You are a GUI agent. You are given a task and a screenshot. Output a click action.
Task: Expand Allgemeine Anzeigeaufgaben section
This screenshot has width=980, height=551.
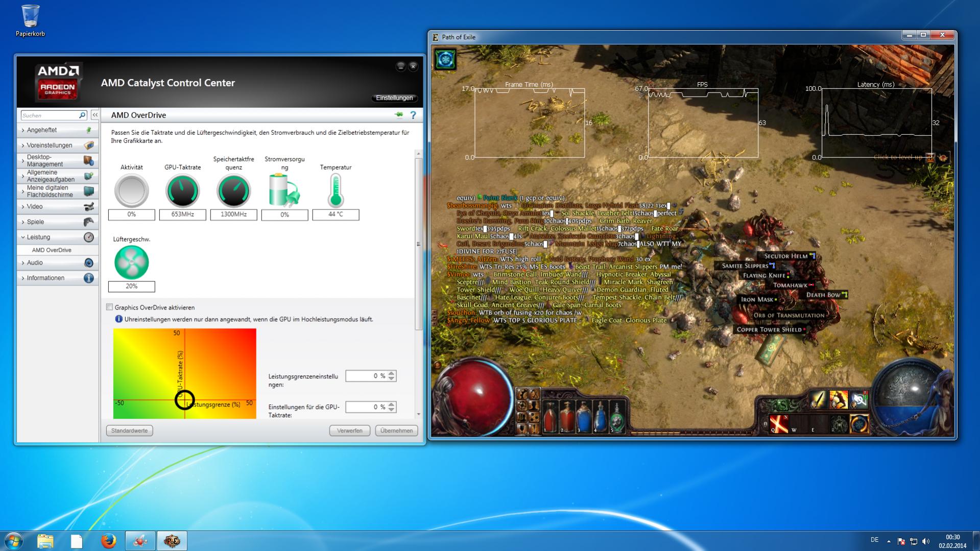[58, 176]
